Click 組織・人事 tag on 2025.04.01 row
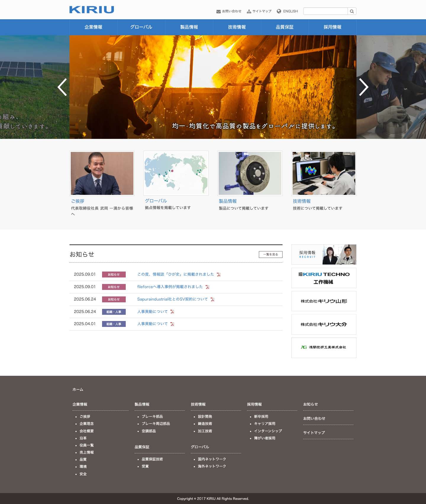Image resolution: width=426 pixels, height=504 pixels. (x=114, y=324)
